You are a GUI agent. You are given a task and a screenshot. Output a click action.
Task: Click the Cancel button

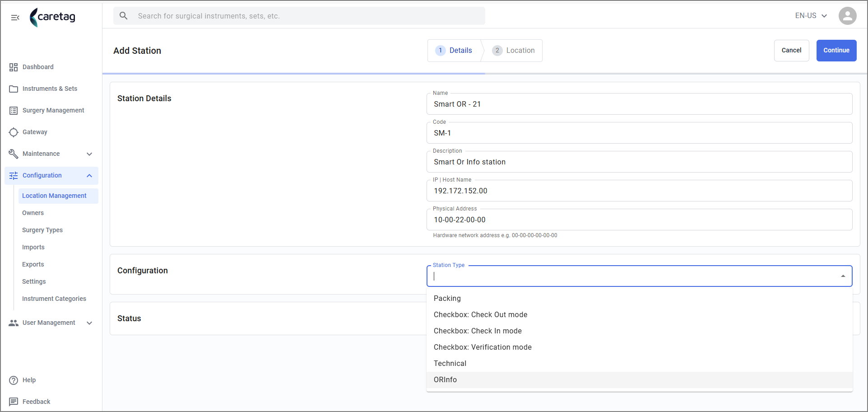[x=791, y=51]
